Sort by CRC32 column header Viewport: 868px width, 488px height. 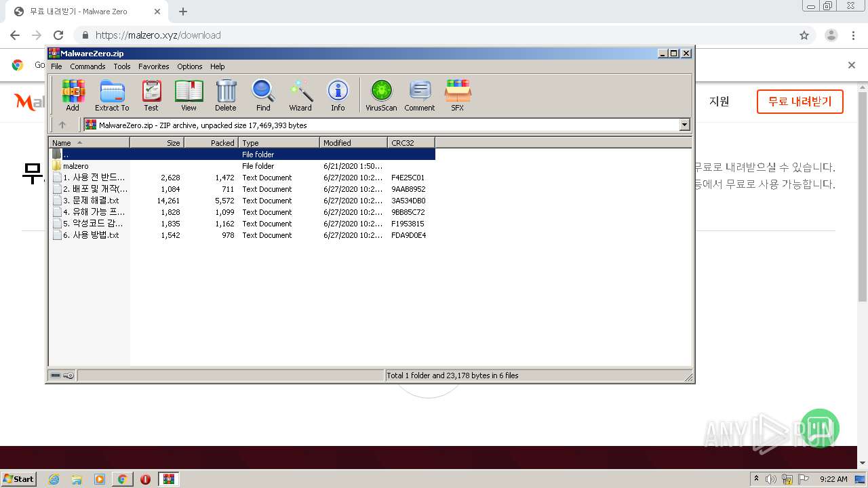tap(411, 142)
